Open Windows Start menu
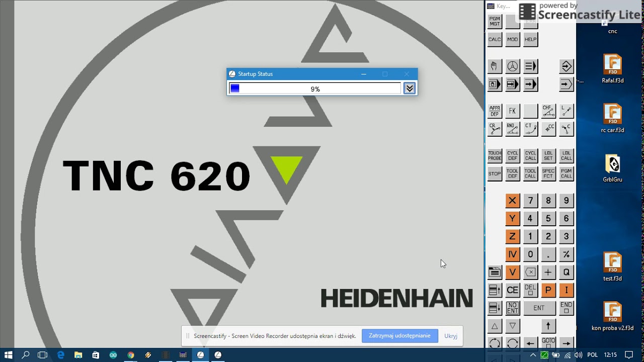This screenshot has height=362, width=644. (x=8, y=355)
